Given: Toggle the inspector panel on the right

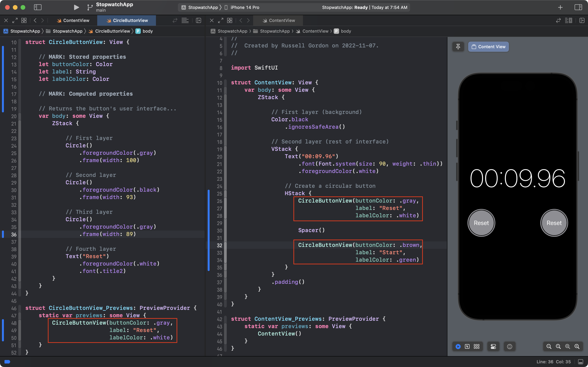Looking at the screenshot, I should [578, 7].
